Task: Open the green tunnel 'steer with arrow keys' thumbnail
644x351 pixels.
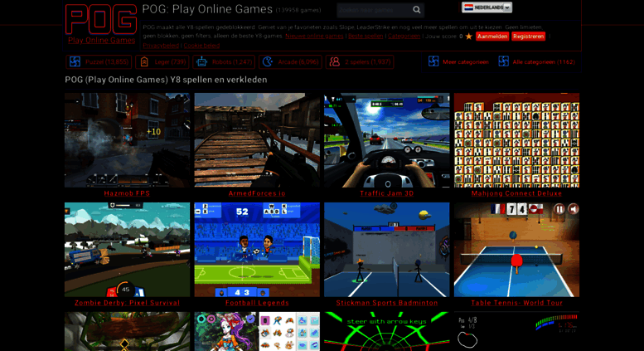Action: point(387,331)
